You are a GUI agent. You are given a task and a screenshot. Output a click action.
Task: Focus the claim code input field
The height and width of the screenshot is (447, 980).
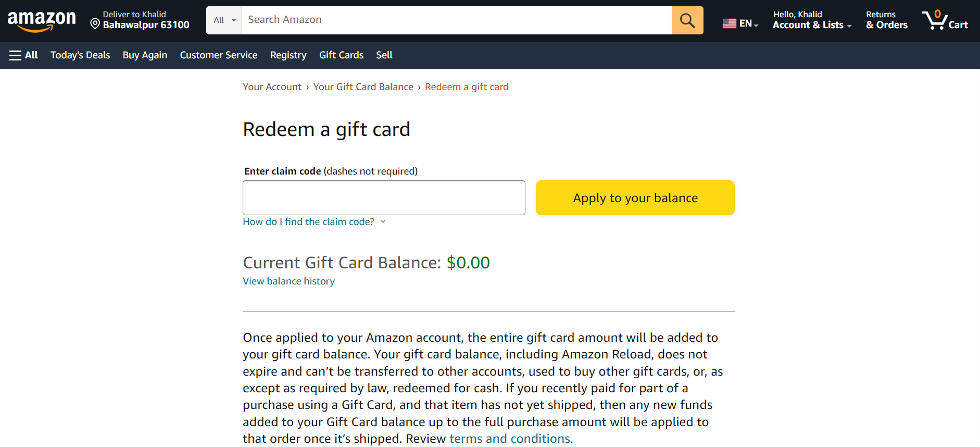coord(384,198)
